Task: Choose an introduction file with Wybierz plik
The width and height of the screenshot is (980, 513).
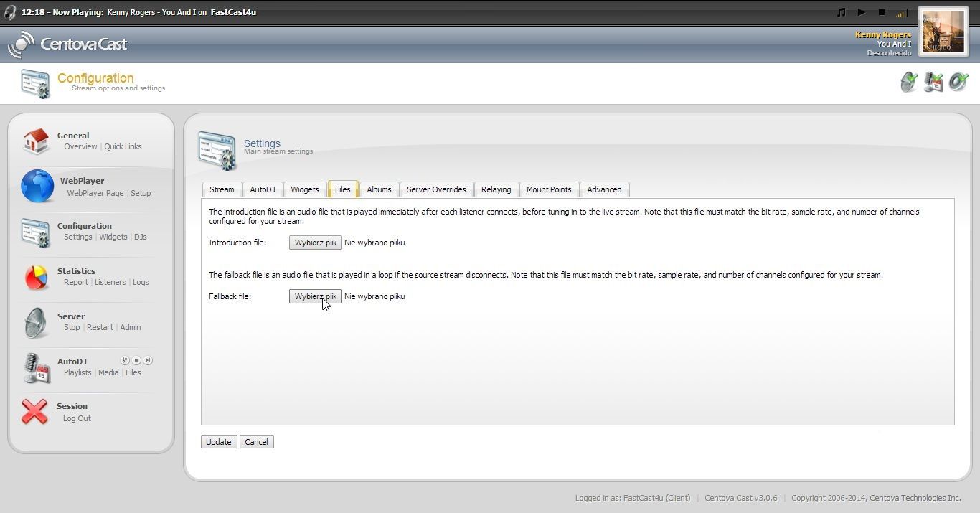Action: [316, 243]
